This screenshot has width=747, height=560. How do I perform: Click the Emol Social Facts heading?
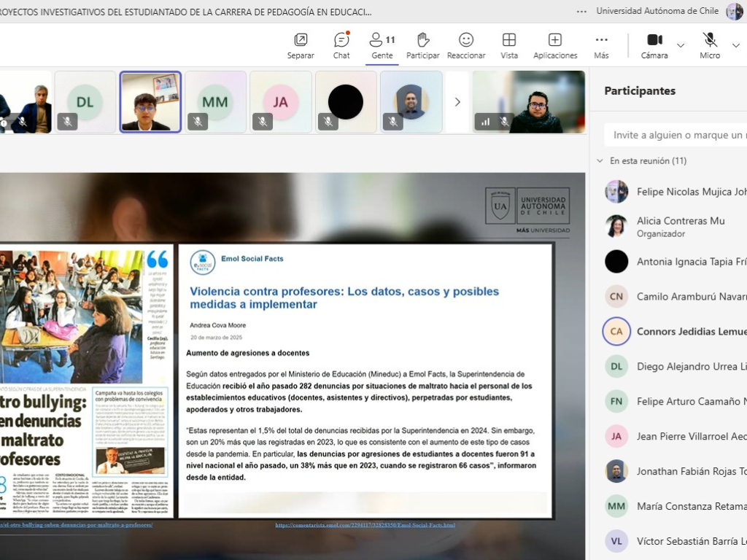pos(252,259)
